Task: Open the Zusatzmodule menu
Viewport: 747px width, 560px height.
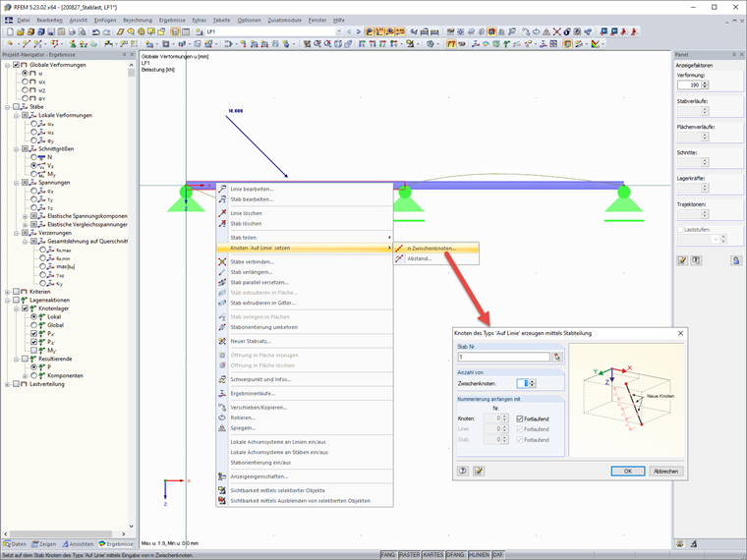Action: click(284, 20)
